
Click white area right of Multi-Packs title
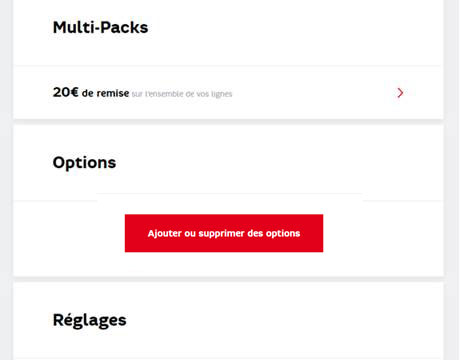tap(293, 27)
